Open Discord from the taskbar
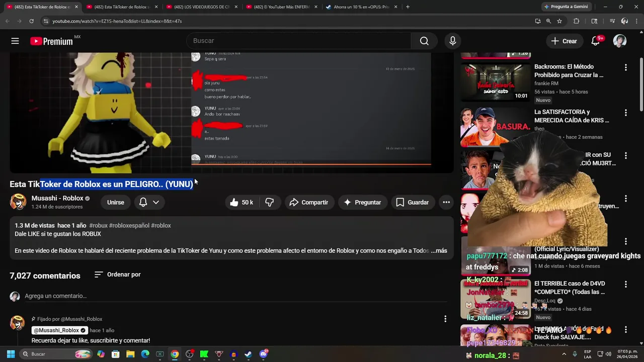Screen dimensions: 644x362 (264, 354)
